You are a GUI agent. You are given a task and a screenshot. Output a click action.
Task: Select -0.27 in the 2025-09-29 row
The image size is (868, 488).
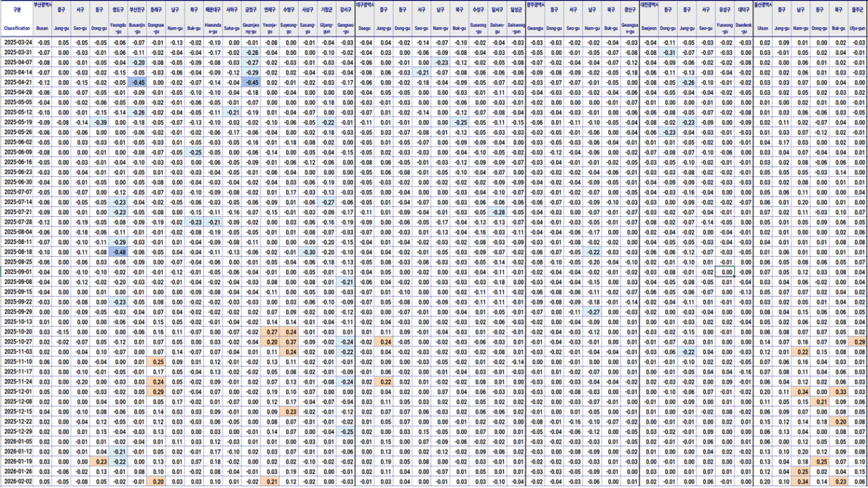(591, 312)
